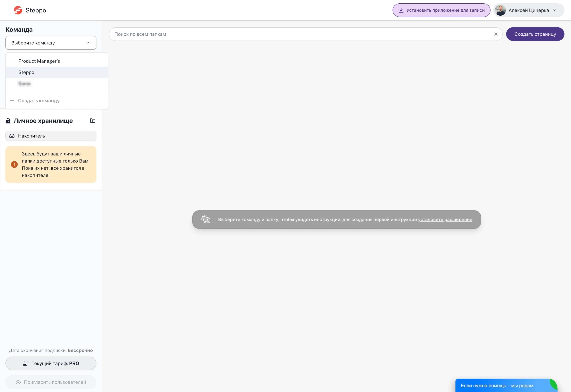The height and width of the screenshot is (392, 571).
Task: Click Установить приложение для записи button
Action: [x=441, y=10]
